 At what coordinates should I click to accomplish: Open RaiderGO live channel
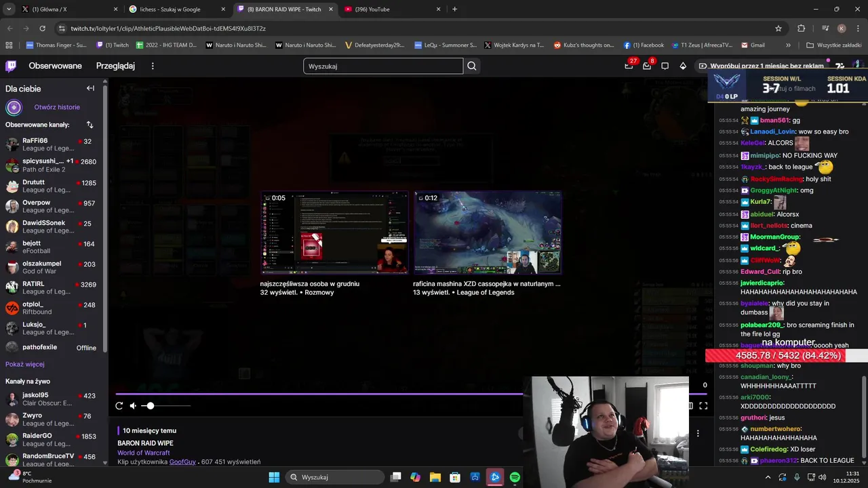click(x=51, y=439)
